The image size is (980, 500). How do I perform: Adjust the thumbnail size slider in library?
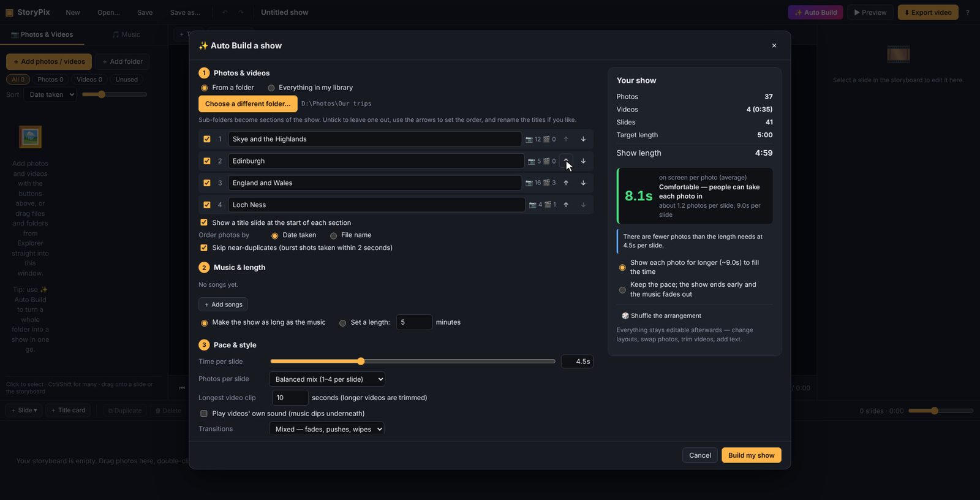coord(115,94)
